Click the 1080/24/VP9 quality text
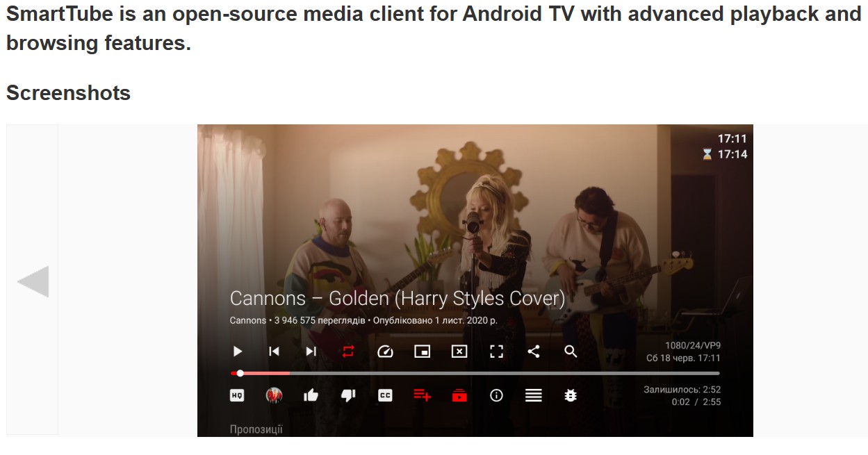This screenshot has width=868, height=455. [x=692, y=345]
